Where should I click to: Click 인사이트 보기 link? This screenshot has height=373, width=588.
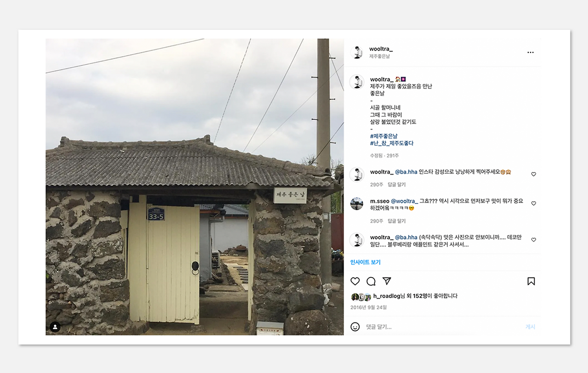pyautogui.click(x=366, y=262)
